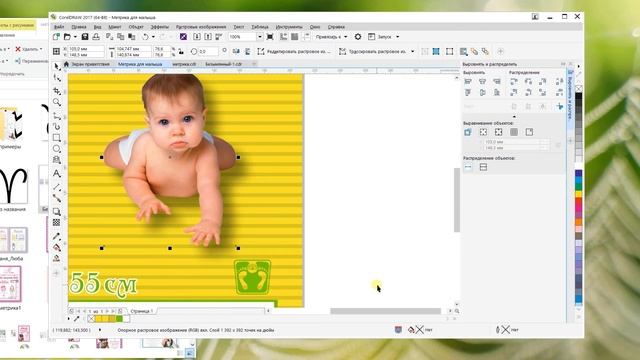Toggle Align to active objects option

pos(468,132)
